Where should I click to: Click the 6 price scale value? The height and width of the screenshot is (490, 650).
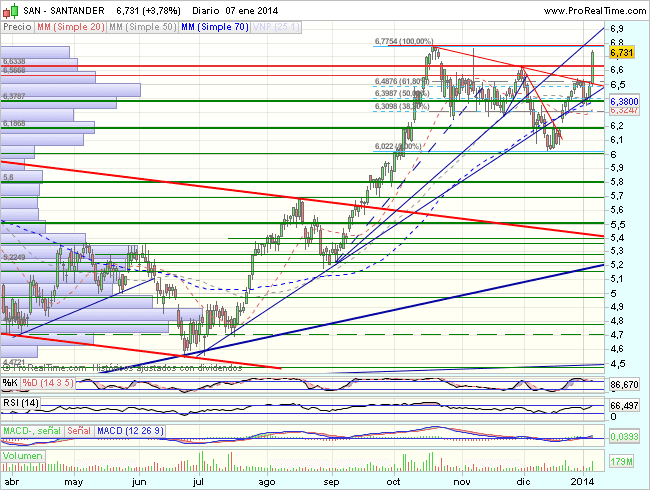tap(613, 154)
